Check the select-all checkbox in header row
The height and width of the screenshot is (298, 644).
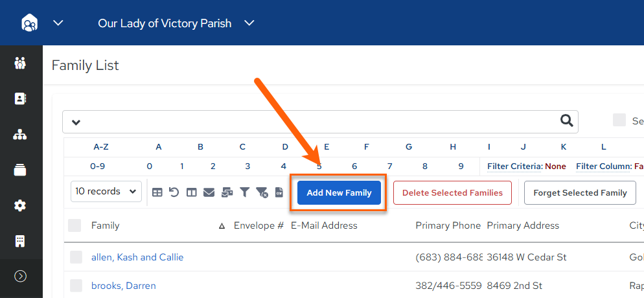coord(75,225)
